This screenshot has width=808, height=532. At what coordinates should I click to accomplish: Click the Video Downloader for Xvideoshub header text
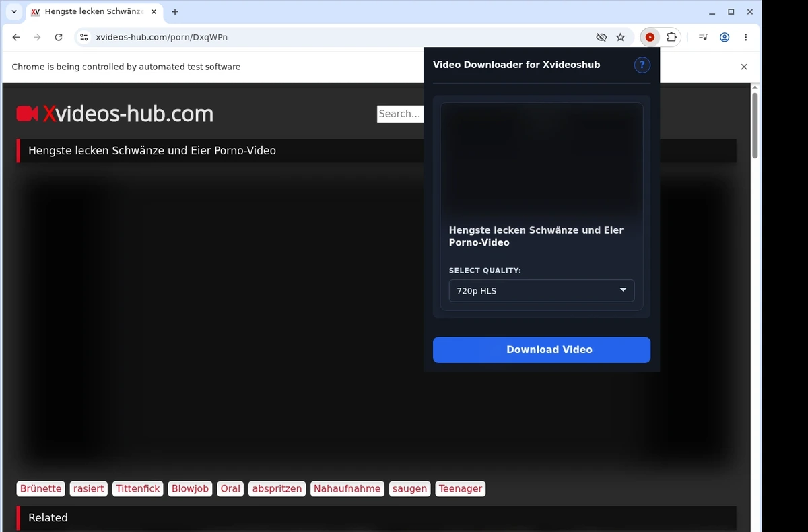tap(516, 65)
